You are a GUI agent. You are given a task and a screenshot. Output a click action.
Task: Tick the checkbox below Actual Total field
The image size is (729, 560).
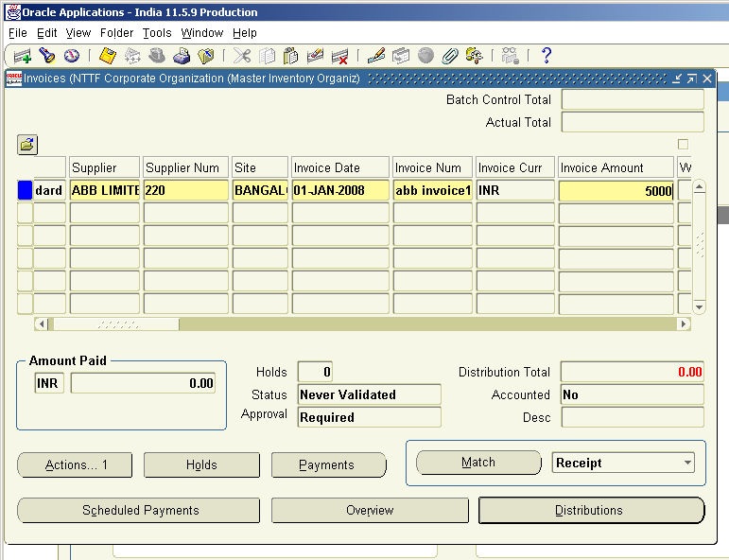tap(683, 144)
